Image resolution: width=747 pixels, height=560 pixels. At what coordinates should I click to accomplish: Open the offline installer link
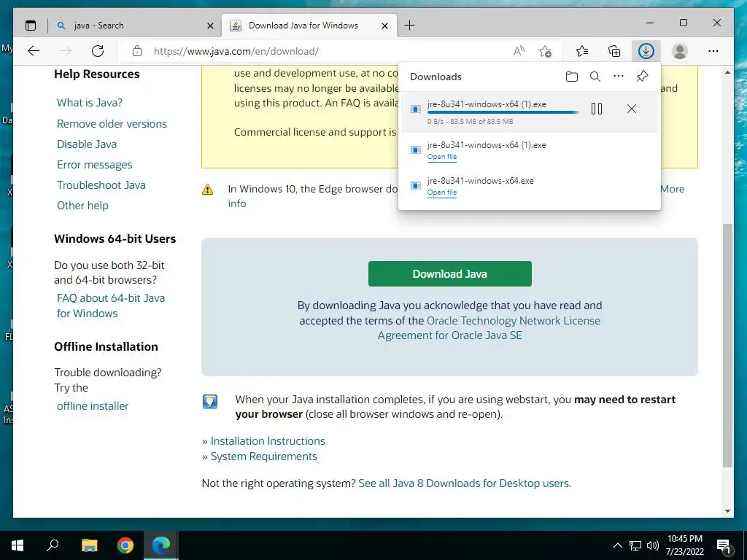coord(93,406)
